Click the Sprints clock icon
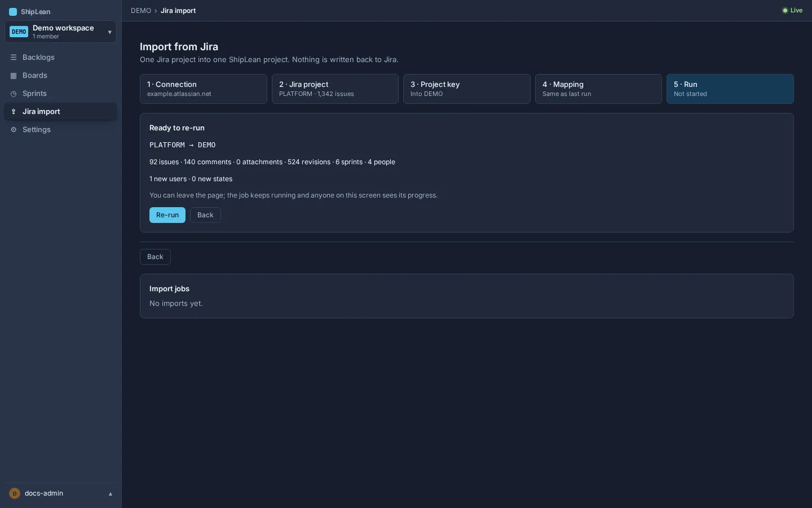812x508 pixels. pyautogui.click(x=14, y=94)
